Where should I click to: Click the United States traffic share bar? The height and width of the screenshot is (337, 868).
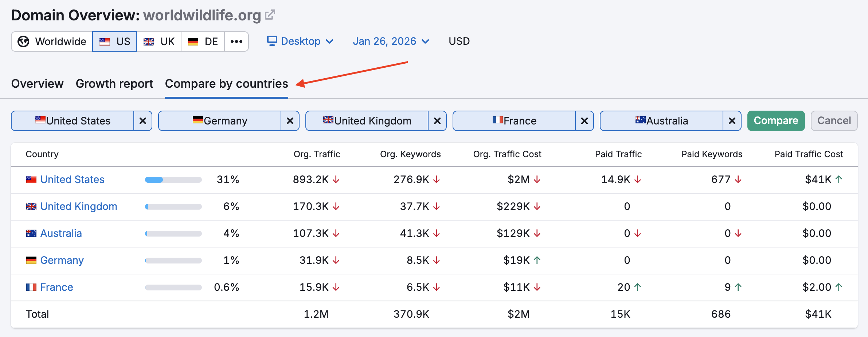173,179
